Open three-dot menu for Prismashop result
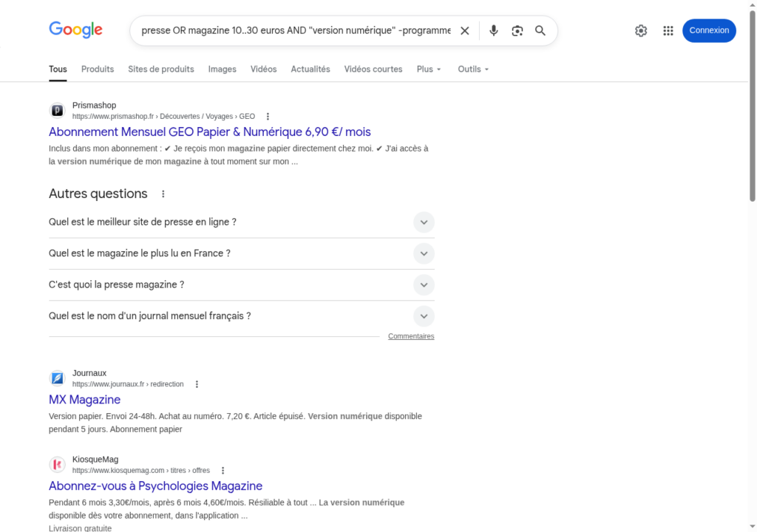 [x=268, y=117]
